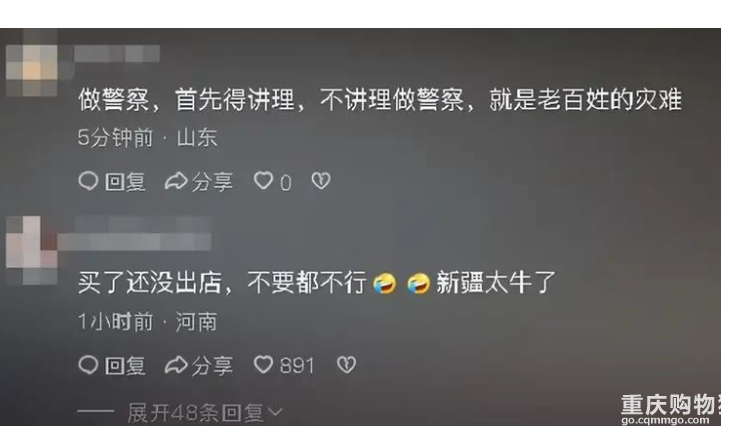The height and width of the screenshot is (426, 741).
Task: Click the share arrow icon on Shandong comment
Action: click(x=176, y=181)
